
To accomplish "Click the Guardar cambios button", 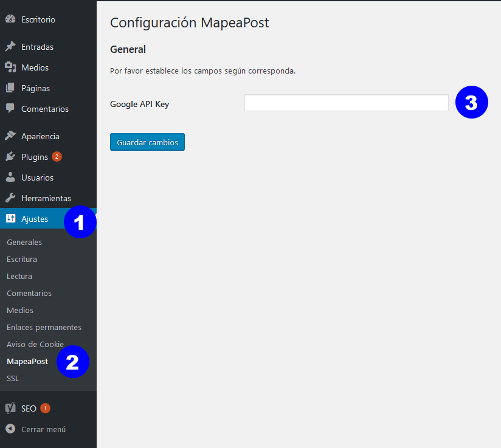I will point(147,142).
